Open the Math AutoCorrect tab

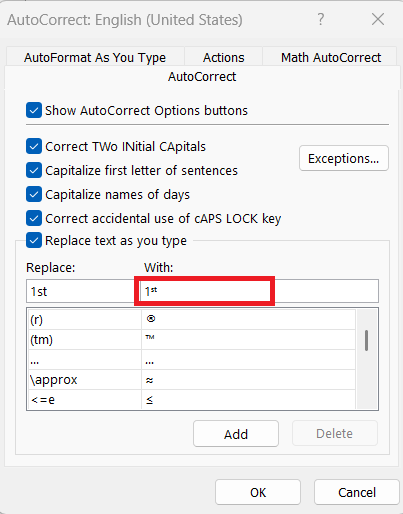(x=331, y=58)
